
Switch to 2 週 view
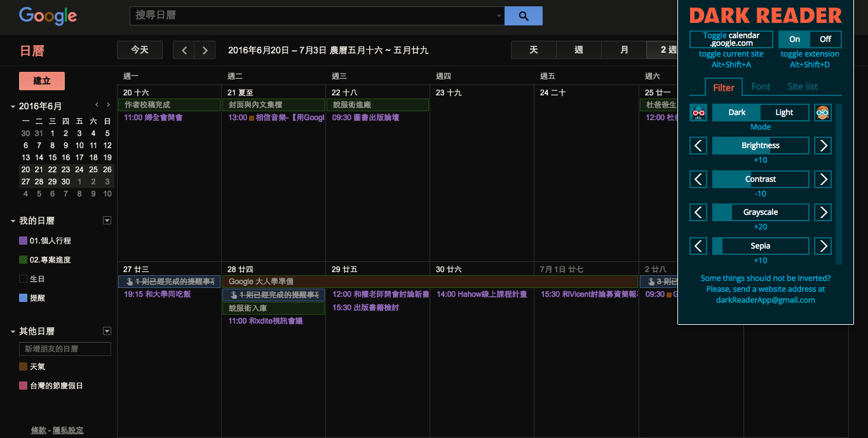[662, 50]
